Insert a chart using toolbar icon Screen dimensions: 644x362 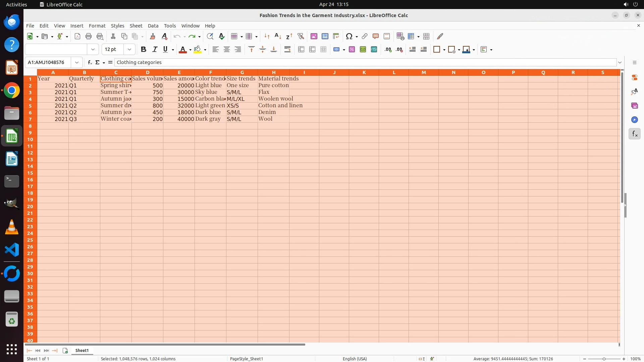[325, 36]
